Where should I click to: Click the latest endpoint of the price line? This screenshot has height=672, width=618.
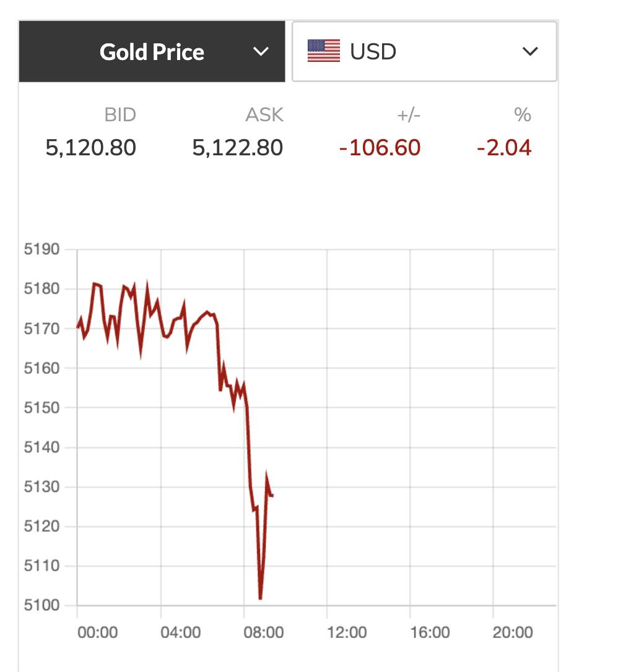[x=272, y=495]
